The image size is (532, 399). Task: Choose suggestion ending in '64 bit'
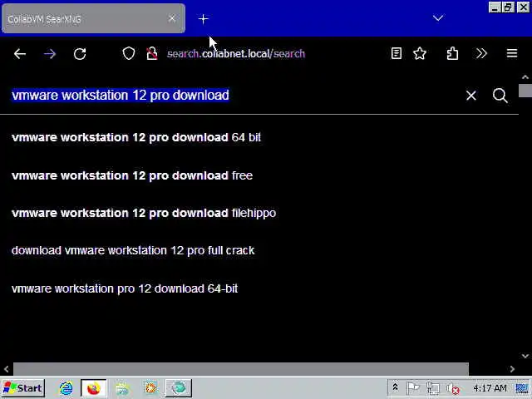pos(136,137)
